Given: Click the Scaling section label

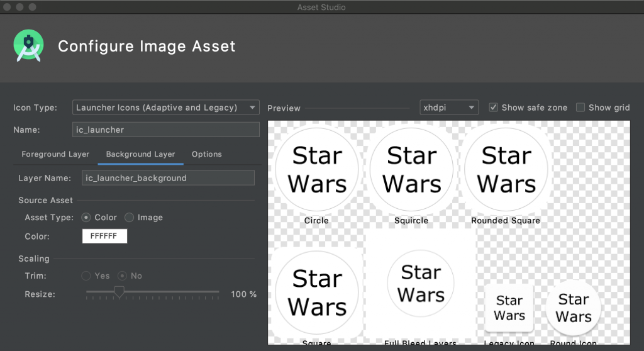Looking at the screenshot, I should point(34,259).
